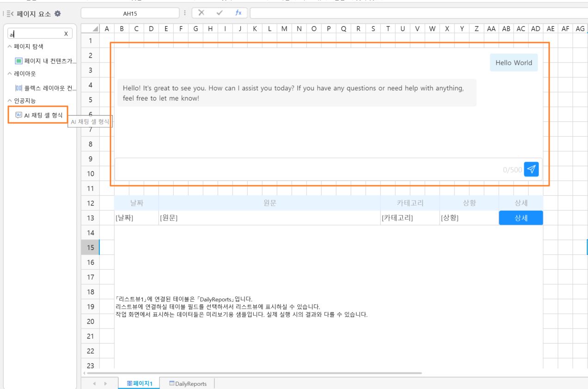The height and width of the screenshot is (389, 588).
Task: Switch to the 페이지1 tab
Action: (x=139, y=383)
